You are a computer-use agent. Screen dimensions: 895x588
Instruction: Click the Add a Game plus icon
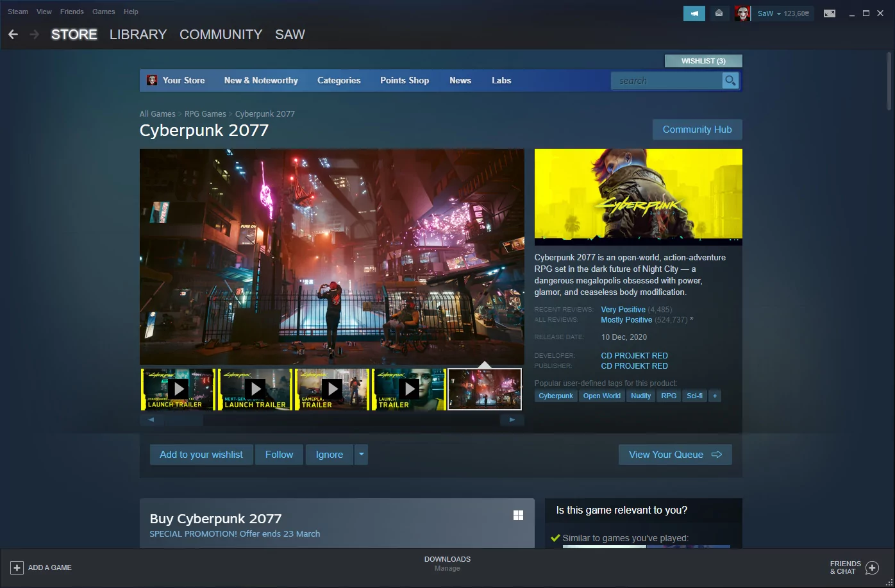click(x=17, y=567)
